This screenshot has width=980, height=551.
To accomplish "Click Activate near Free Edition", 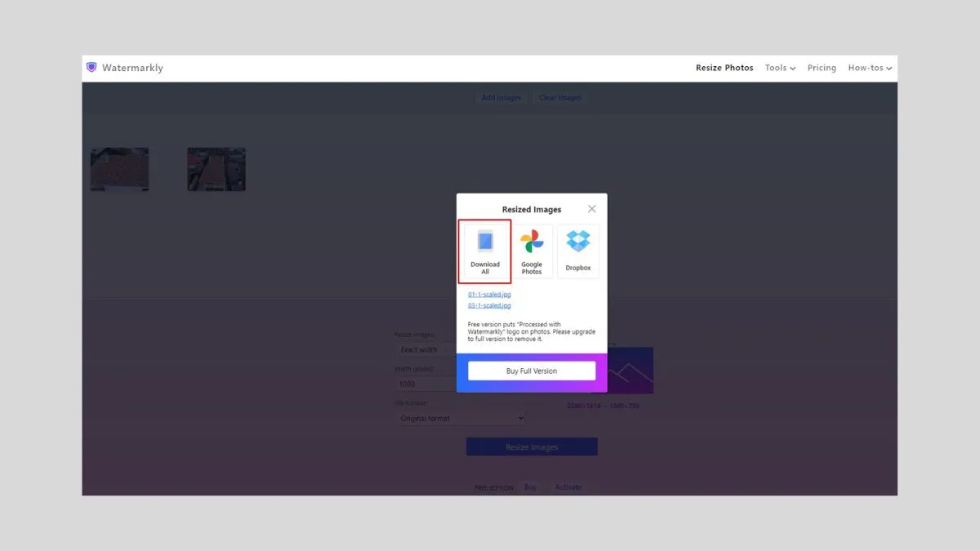I will (x=568, y=487).
